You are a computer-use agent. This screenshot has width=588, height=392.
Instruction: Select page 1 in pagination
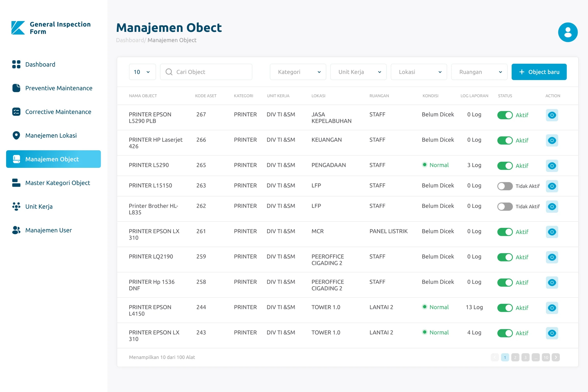(x=505, y=357)
